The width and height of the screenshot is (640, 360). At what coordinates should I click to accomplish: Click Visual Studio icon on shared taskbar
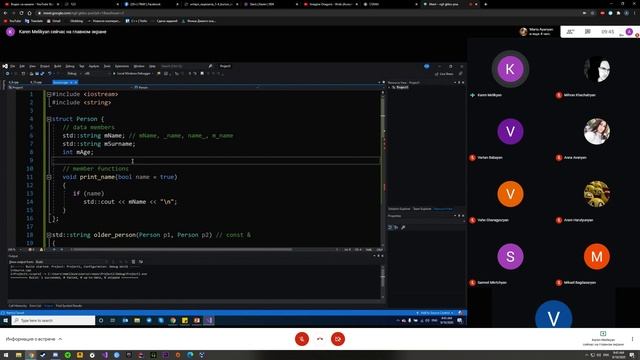click(x=209, y=320)
